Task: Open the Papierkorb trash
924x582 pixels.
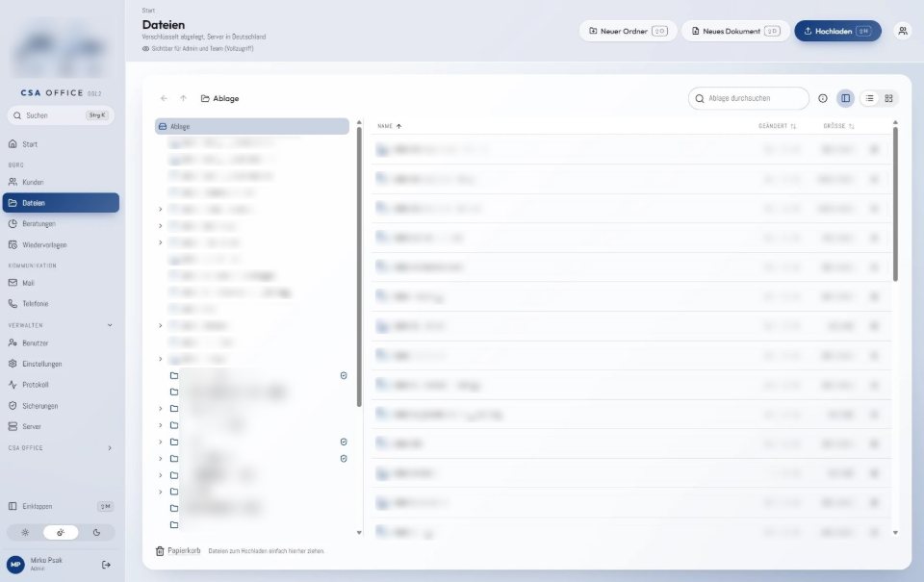Action: point(178,551)
